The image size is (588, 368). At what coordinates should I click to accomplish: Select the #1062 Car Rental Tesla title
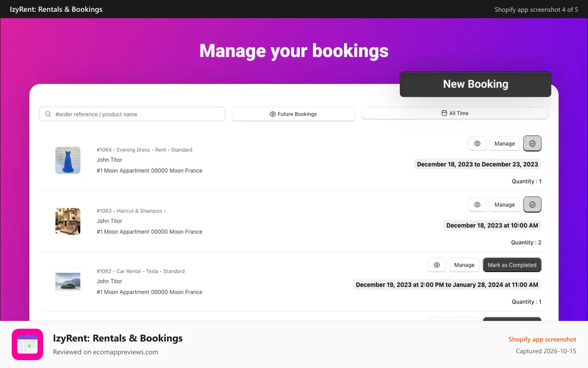pos(141,271)
